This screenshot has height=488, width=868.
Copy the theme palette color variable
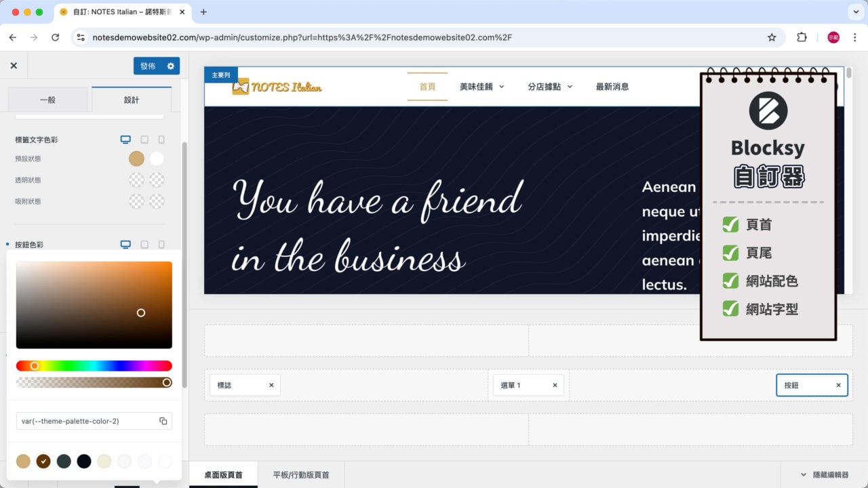pos(163,421)
